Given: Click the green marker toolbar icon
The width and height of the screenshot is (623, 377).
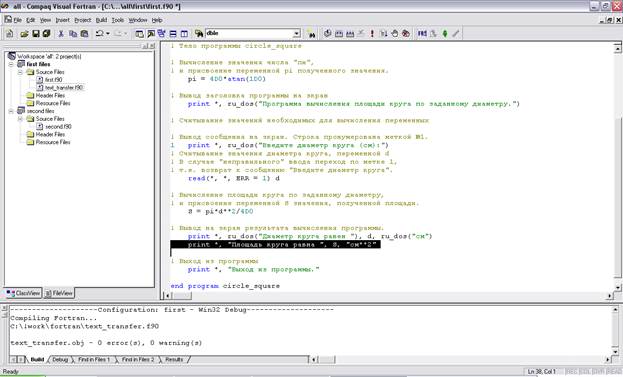Looking at the screenshot, I should click(445, 34).
